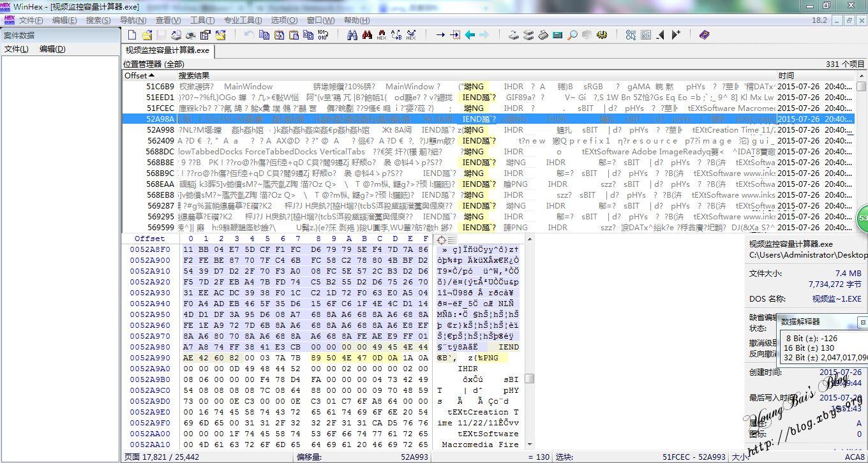Click the Undo arrow icon

249,35
